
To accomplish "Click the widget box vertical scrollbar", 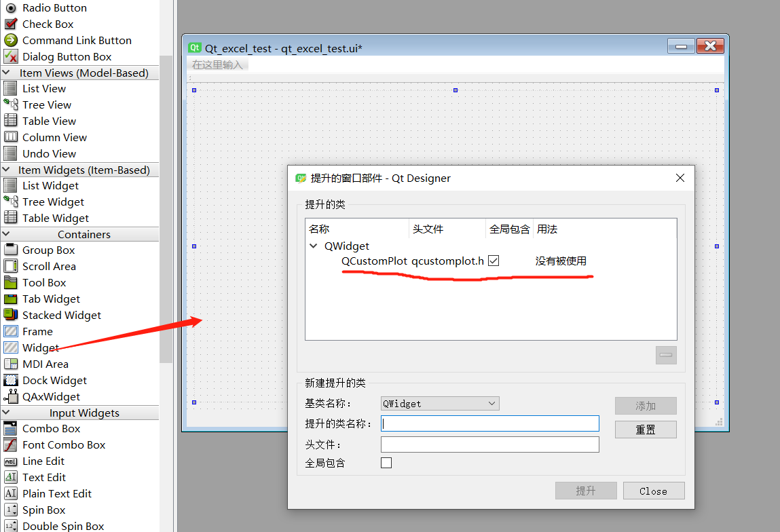I will click(166, 209).
